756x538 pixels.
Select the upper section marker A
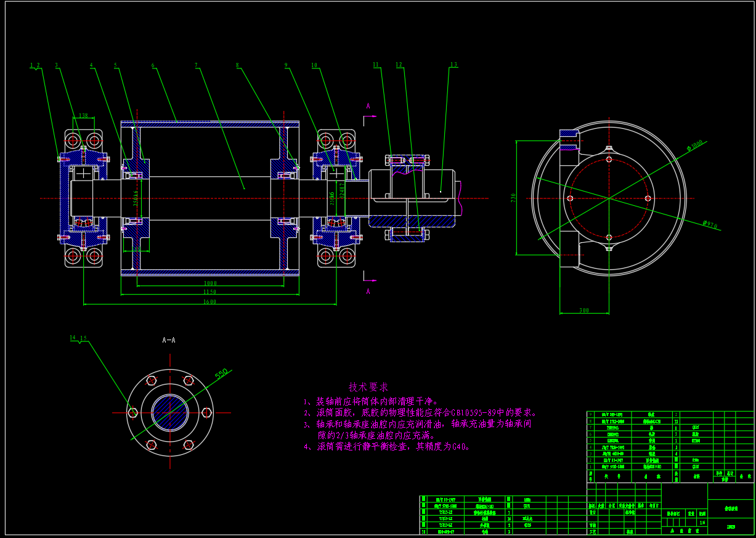point(368,107)
